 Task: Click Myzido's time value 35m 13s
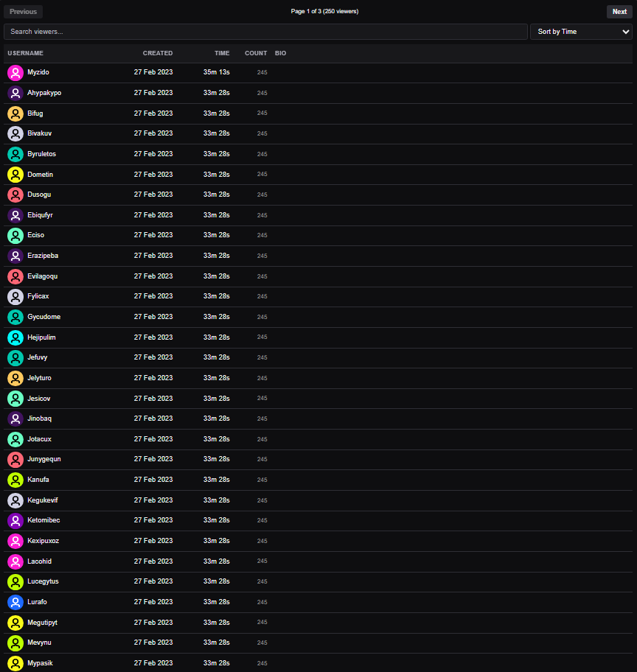216,72
